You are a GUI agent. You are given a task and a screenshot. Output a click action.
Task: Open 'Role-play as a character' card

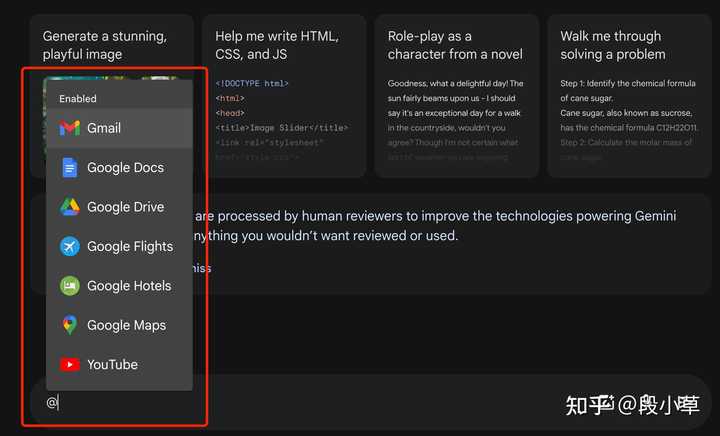[456, 95]
